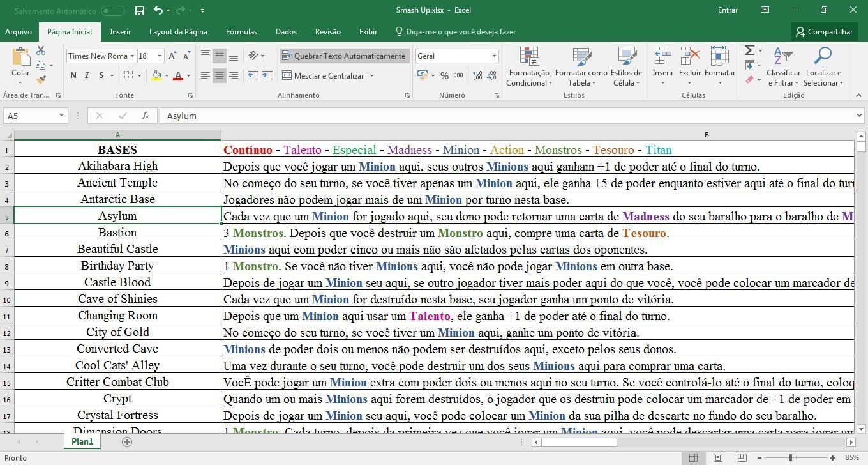Open the font name dropdown
The image size is (868, 465).
point(132,56)
